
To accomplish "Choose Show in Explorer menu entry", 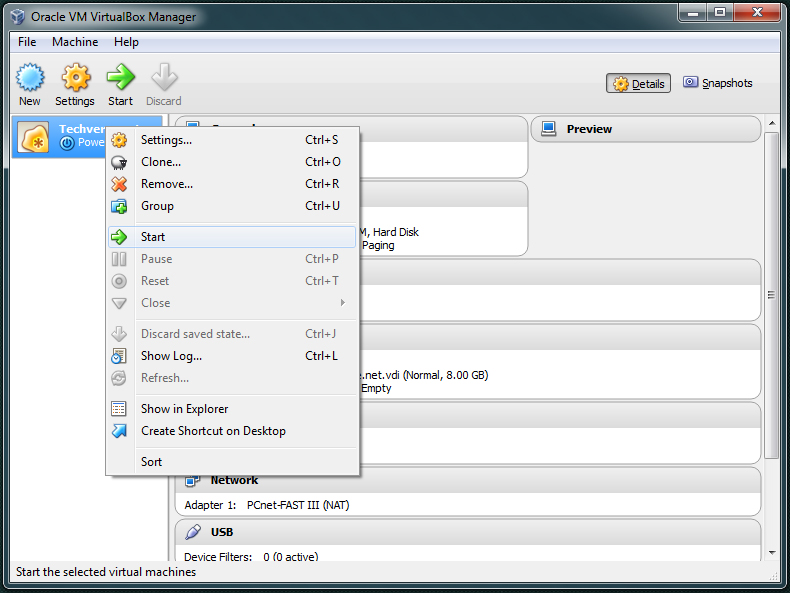I will [x=232, y=409].
